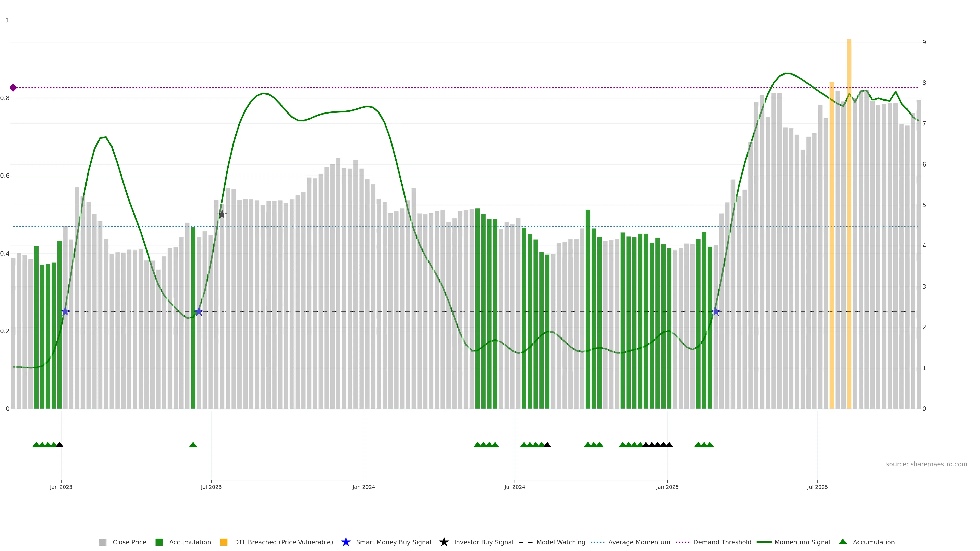Click the Smart Money star before Jul 2023
This screenshot has width=980, height=551.
point(199,311)
